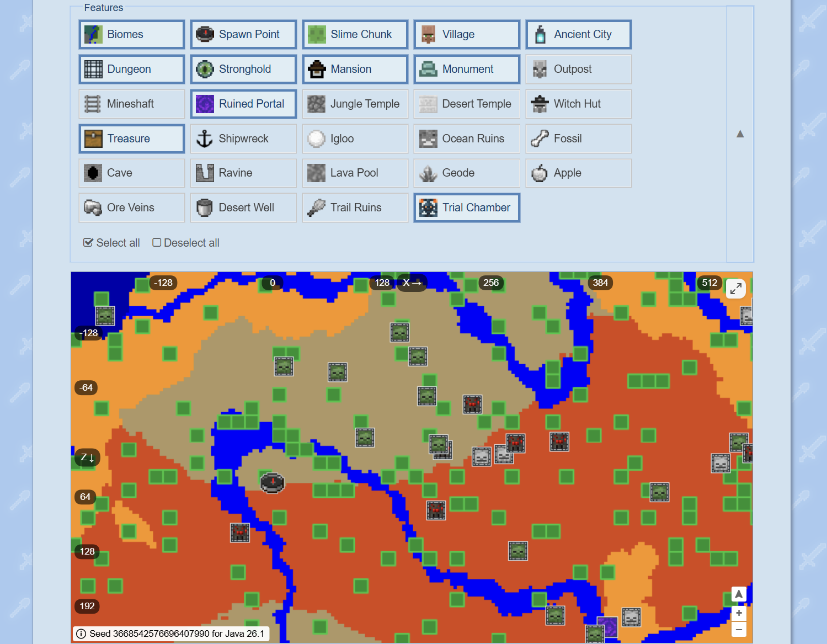
Task: Click the Z axis -64 coordinate label
Action: click(x=86, y=387)
